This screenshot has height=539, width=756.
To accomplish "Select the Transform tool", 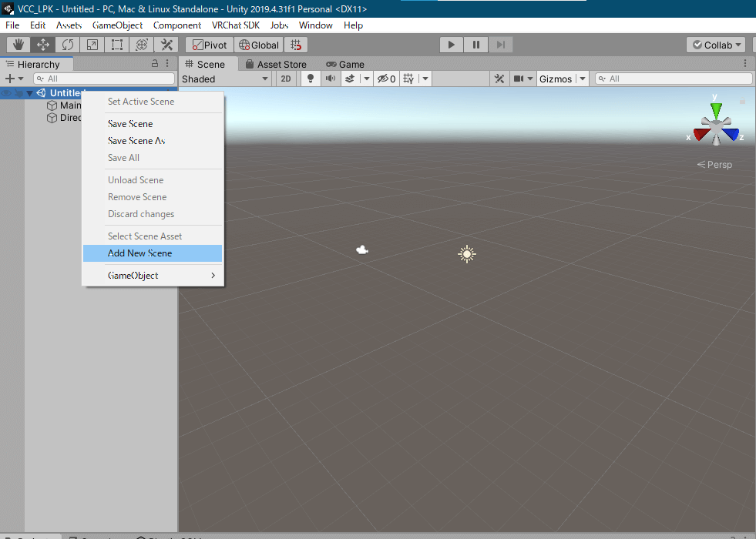I will point(141,45).
